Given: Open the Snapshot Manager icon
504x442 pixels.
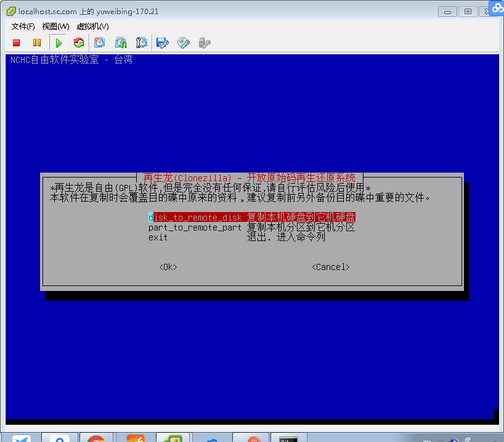Looking at the screenshot, I should coord(142,43).
